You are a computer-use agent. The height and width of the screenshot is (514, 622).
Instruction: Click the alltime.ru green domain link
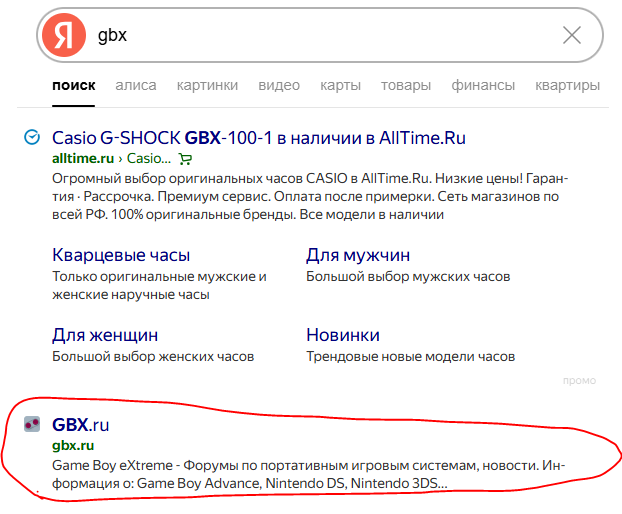click(83, 158)
